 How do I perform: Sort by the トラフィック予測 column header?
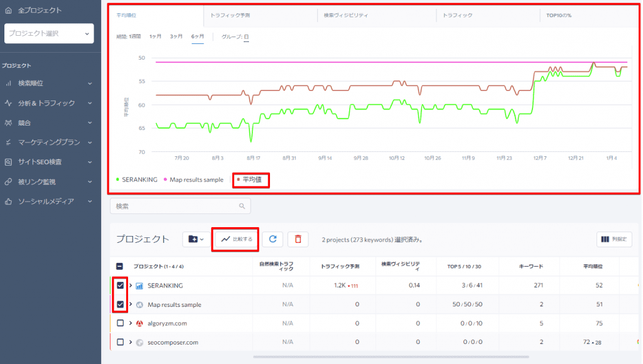340,267
